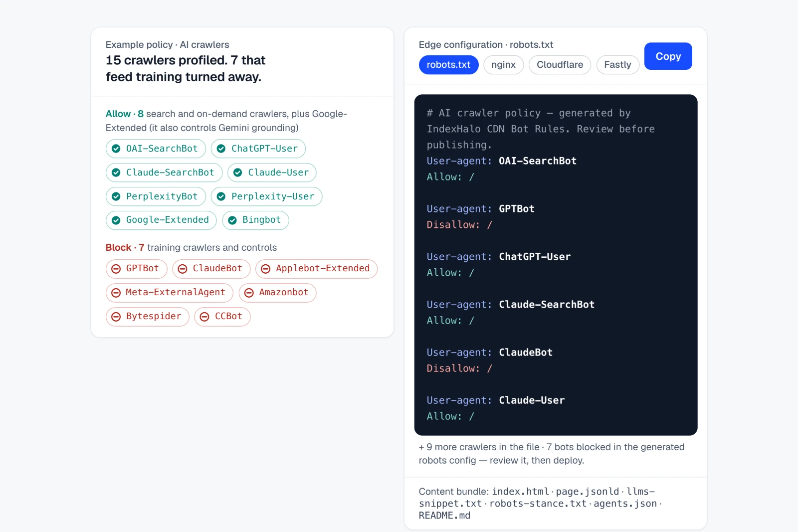Click the check icon on the Bingbot chip
The width and height of the screenshot is (798, 532).
point(232,220)
